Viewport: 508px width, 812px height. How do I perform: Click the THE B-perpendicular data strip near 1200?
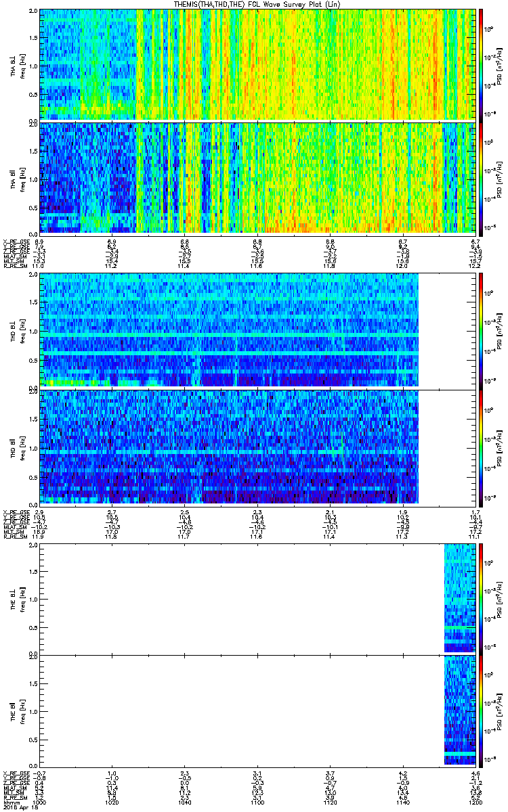[x=459, y=599]
